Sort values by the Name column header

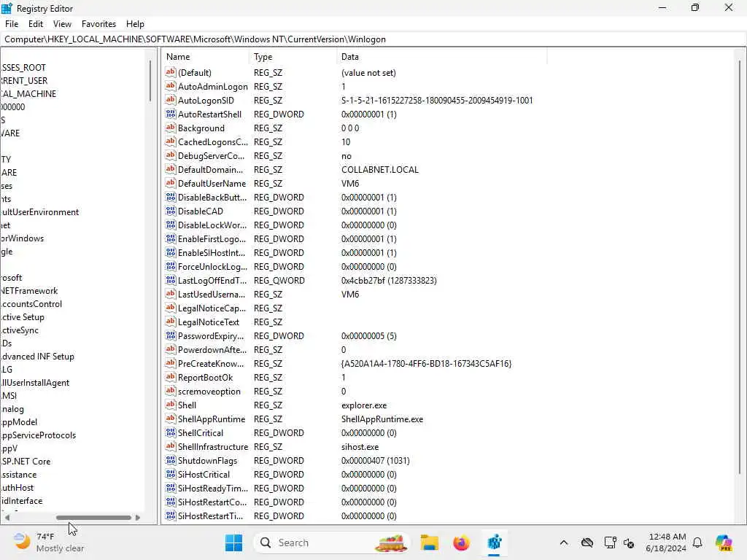pos(206,57)
